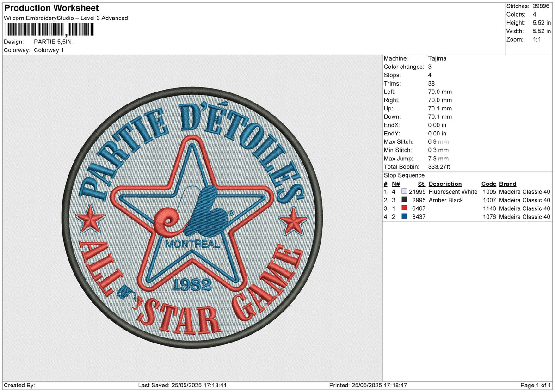Click the design barcode at the top

click(x=49, y=30)
